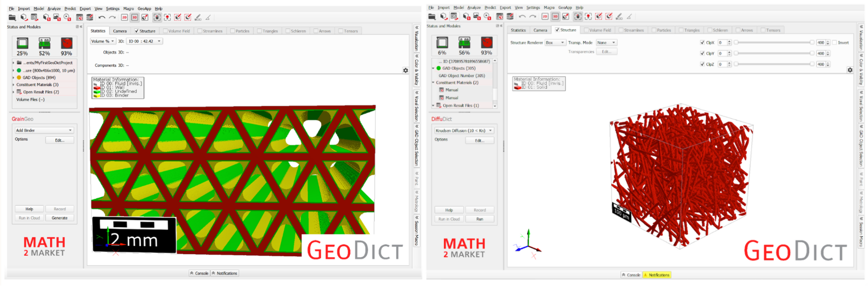Click CPU 52% status icon in left window
This screenshot has width=868, height=286.
coord(44,43)
